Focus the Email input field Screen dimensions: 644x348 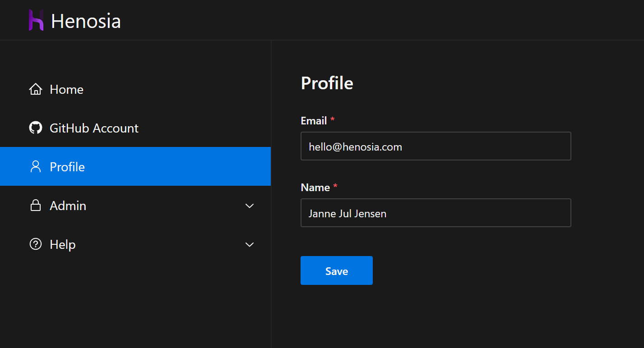pyautogui.click(x=436, y=146)
